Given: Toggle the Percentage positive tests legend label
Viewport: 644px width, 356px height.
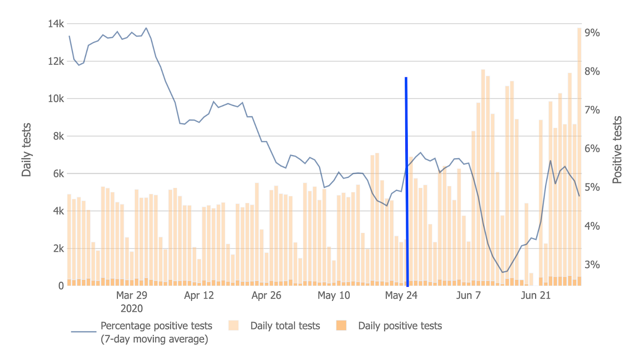Looking at the screenshot, I should point(156,332).
